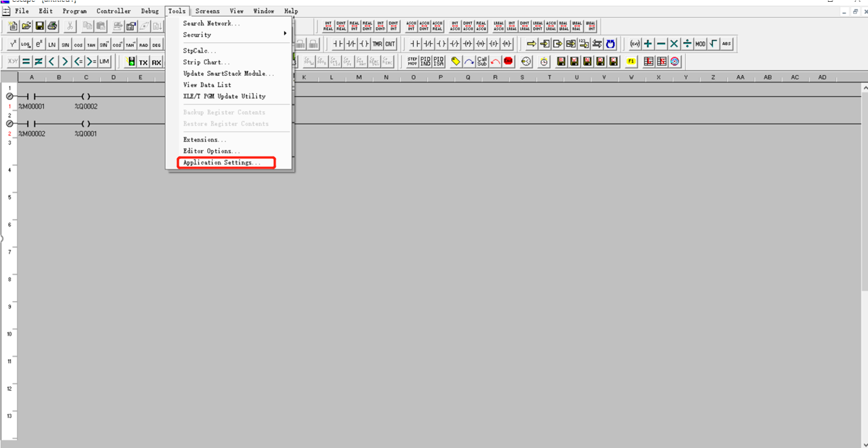
Task: Select the %Q0001 coil label
Action: 86,134
